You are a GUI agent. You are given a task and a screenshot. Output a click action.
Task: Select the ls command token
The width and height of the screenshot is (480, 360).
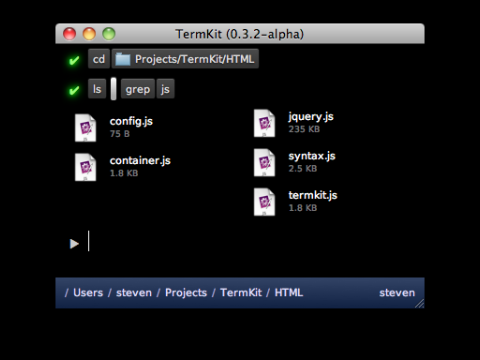tap(97, 89)
